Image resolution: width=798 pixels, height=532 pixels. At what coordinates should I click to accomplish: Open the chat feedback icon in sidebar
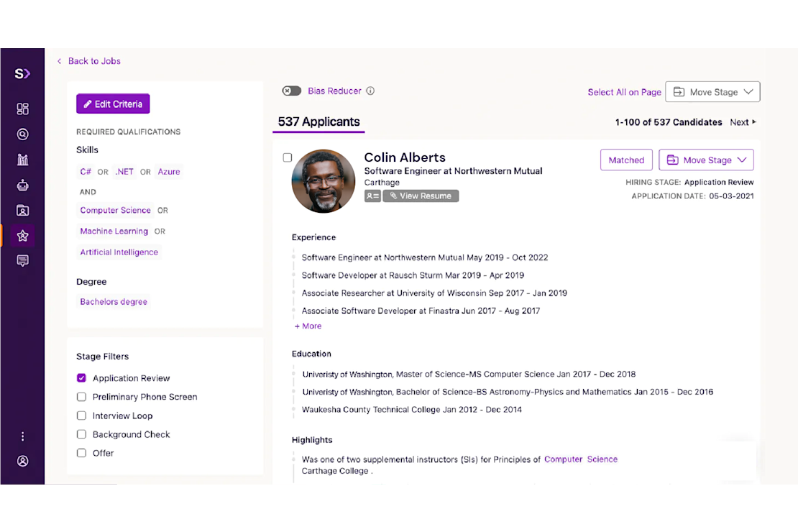click(x=22, y=260)
